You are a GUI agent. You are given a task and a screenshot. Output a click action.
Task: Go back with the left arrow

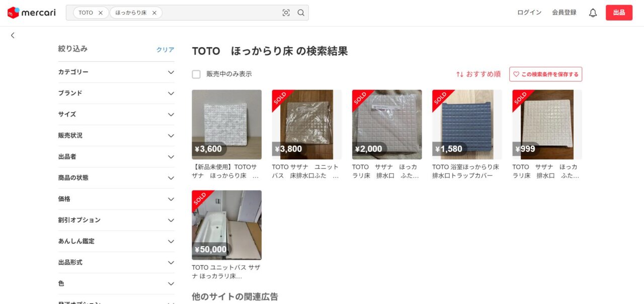click(13, 35)
